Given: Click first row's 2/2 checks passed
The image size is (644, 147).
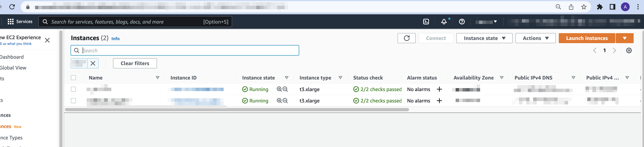Looking at the screenshot, I should pyautogui.click(x=377, y=89).
